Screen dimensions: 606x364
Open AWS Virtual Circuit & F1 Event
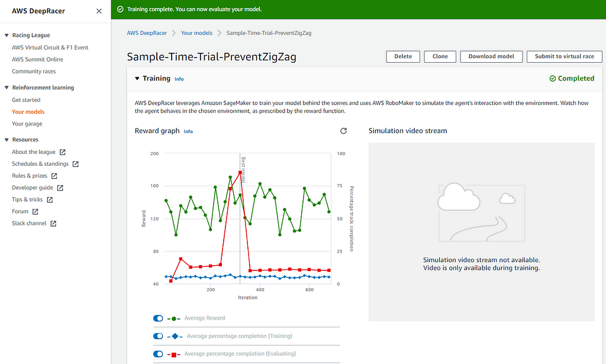(50, 47)
